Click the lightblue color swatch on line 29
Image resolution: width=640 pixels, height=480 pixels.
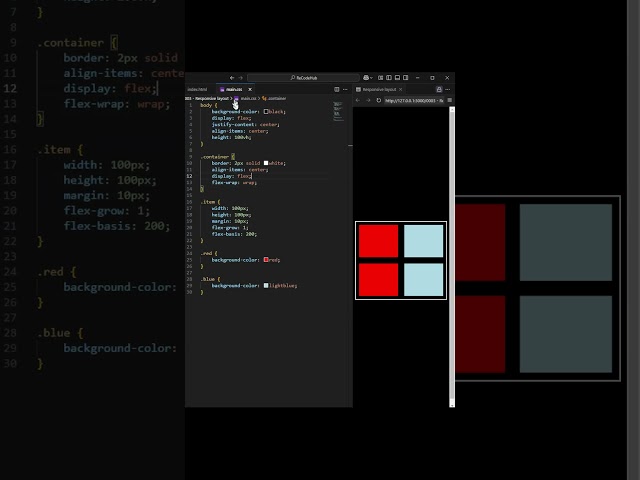click(x=266, y=286)
